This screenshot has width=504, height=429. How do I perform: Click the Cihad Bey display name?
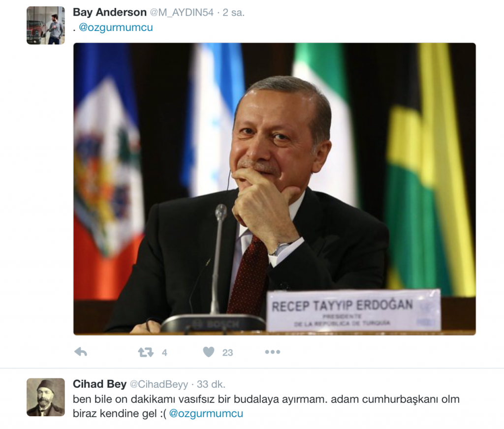pyautogui.click(x=99, y=384)
